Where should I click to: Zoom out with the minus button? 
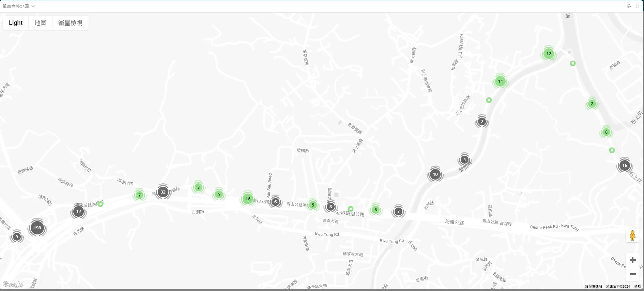(633, 274)
